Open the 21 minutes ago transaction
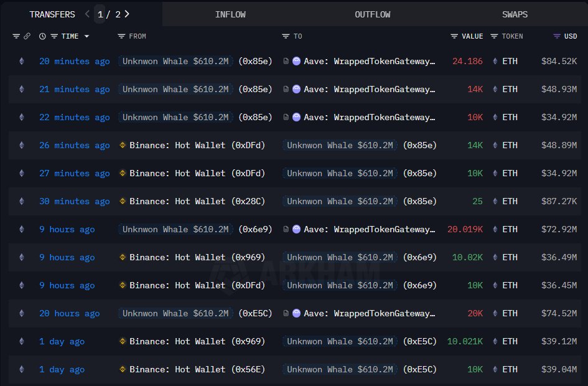588x386 pixels. tap(74, 89)
